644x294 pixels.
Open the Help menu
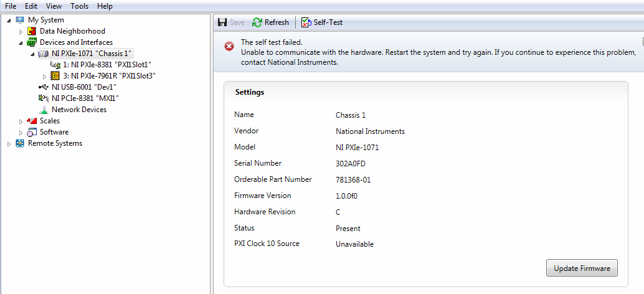(105, 6)
